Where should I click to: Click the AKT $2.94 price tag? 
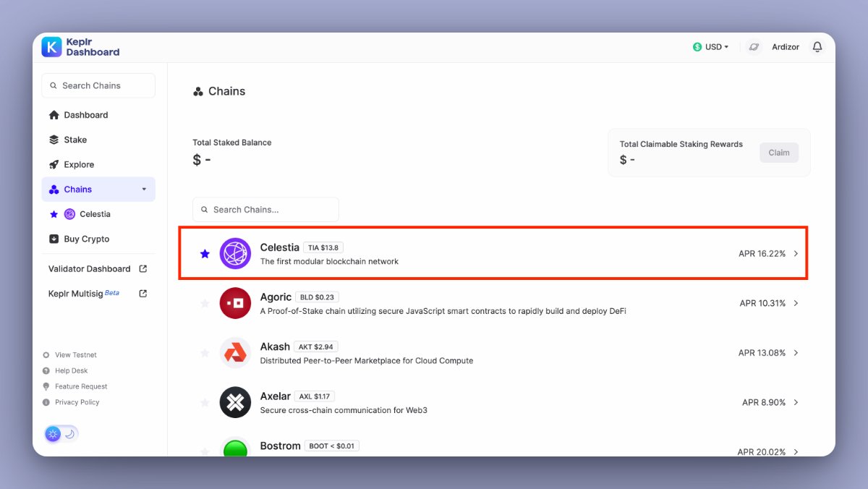316,346
